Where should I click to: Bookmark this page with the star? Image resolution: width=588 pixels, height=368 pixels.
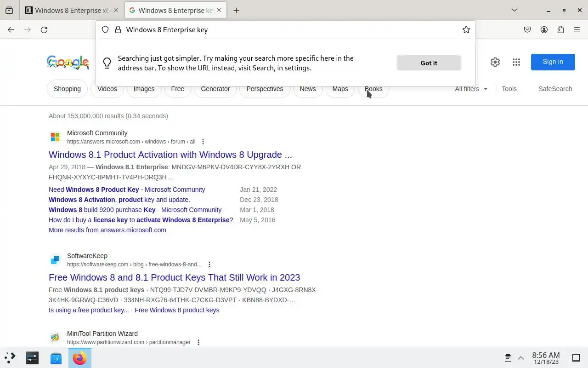(466, 30)
